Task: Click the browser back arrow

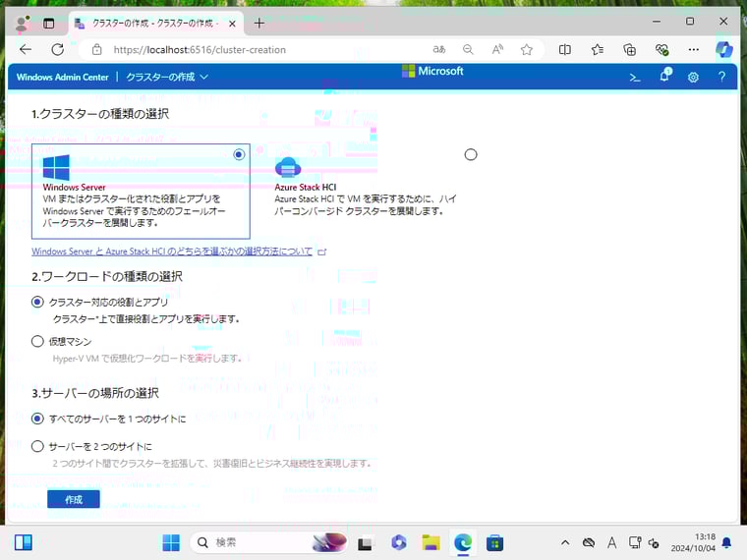Action: (26, 49)
